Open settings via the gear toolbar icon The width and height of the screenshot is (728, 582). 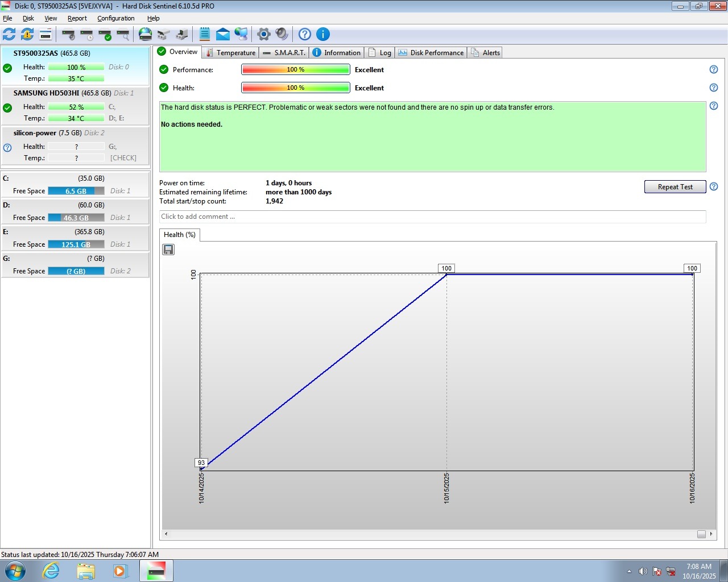263,34
